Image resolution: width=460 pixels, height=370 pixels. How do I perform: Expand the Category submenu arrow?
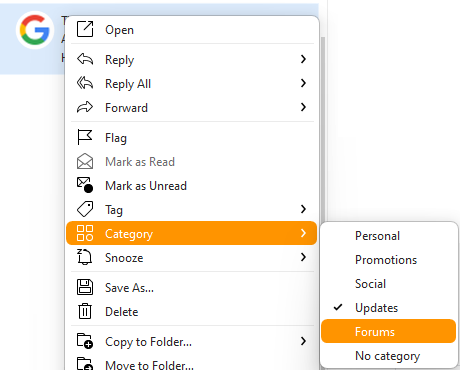pos(303,233)
